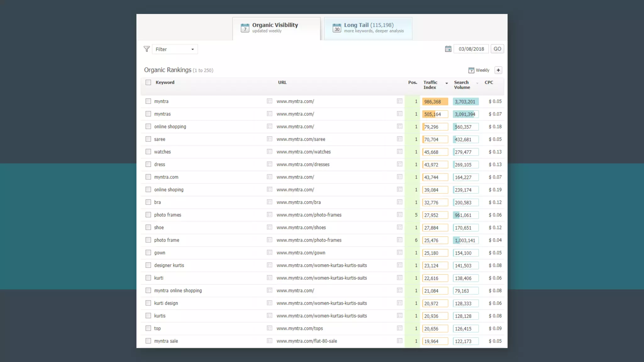Open the calendar date picker icon
Viewport: 644px width, 362px height.
click(448, 49)
